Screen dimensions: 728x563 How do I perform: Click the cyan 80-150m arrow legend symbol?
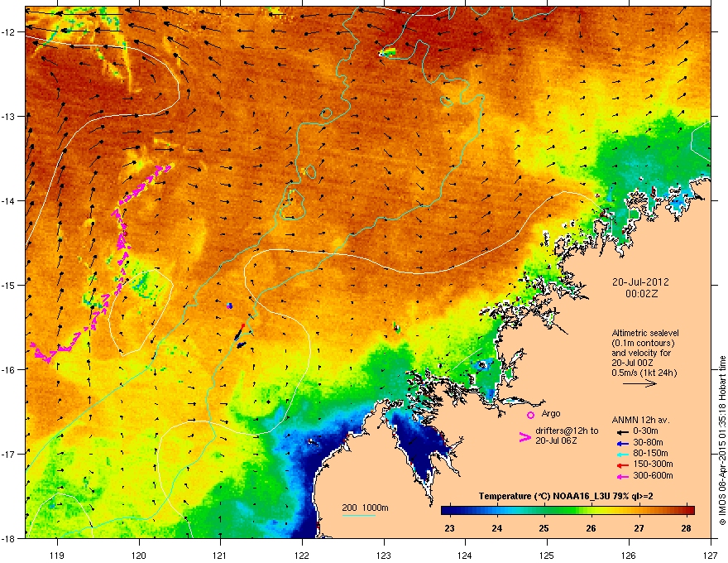[622, 454]
